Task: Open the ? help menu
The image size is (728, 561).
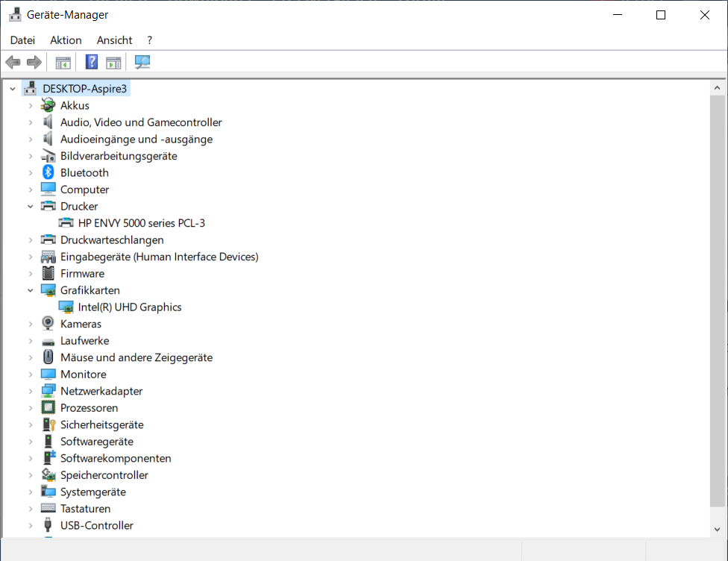Action: (149, 40)
